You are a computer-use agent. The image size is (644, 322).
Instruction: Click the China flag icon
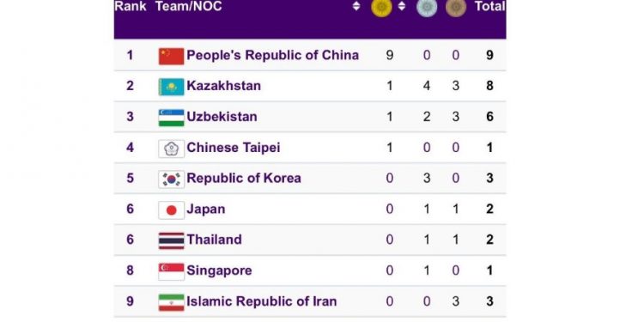tap(171, 57)
